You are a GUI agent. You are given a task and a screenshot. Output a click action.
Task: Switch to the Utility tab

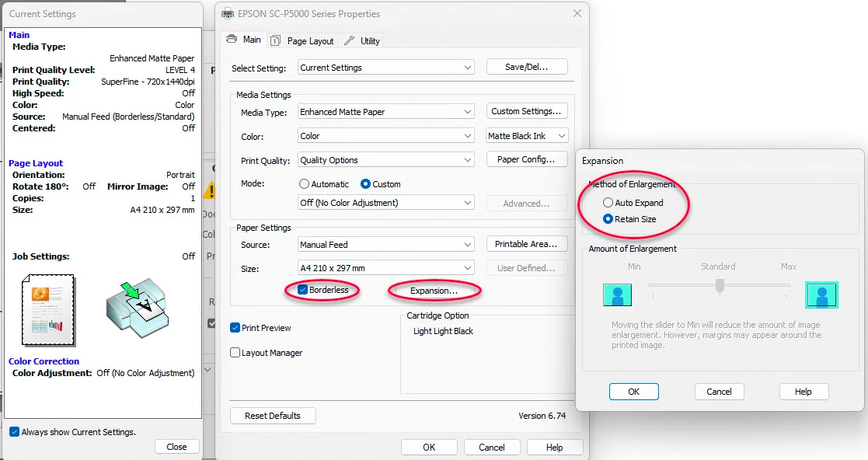click(362, 41)
